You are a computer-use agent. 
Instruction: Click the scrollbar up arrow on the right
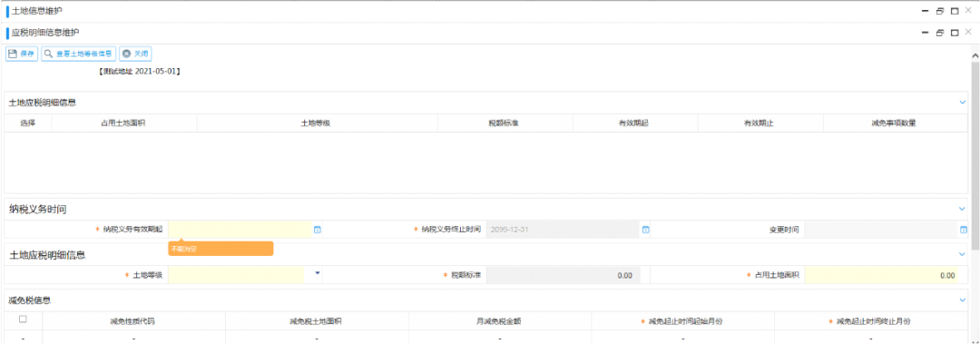click(x=975, y=56)
